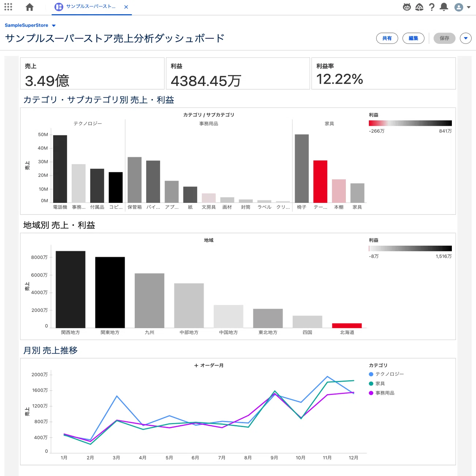Click the 事務用品 header in category chart
Viewport: 476px width, 476px height.
[209, 124]
